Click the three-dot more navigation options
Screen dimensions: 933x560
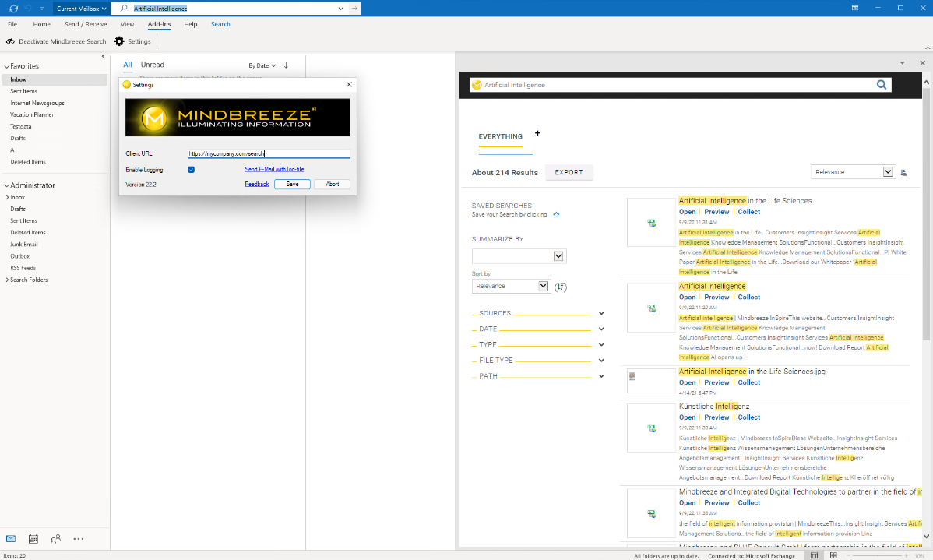coord(79,538)
